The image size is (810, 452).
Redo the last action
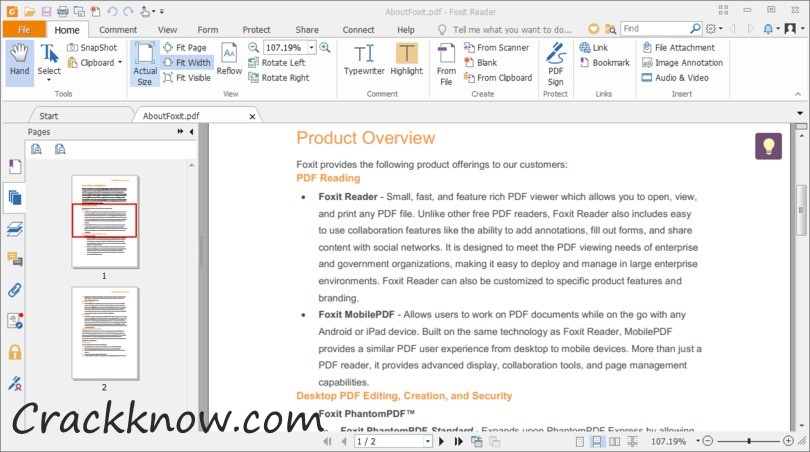click(128, 11)
